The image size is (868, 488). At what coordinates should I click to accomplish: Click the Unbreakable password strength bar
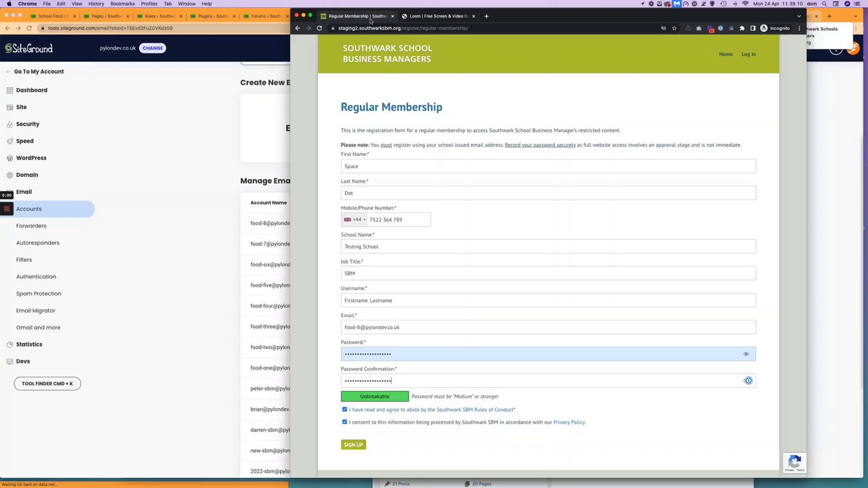coord(375,396)
